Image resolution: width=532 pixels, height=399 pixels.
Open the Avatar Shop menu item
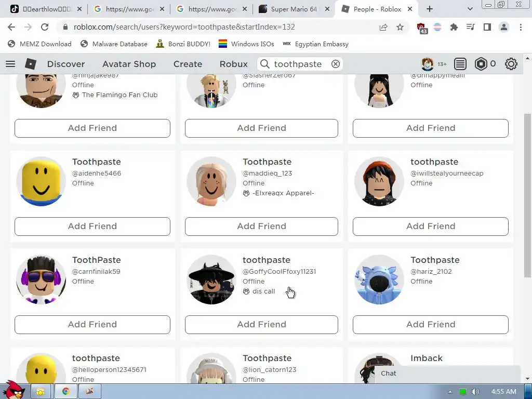129,64
